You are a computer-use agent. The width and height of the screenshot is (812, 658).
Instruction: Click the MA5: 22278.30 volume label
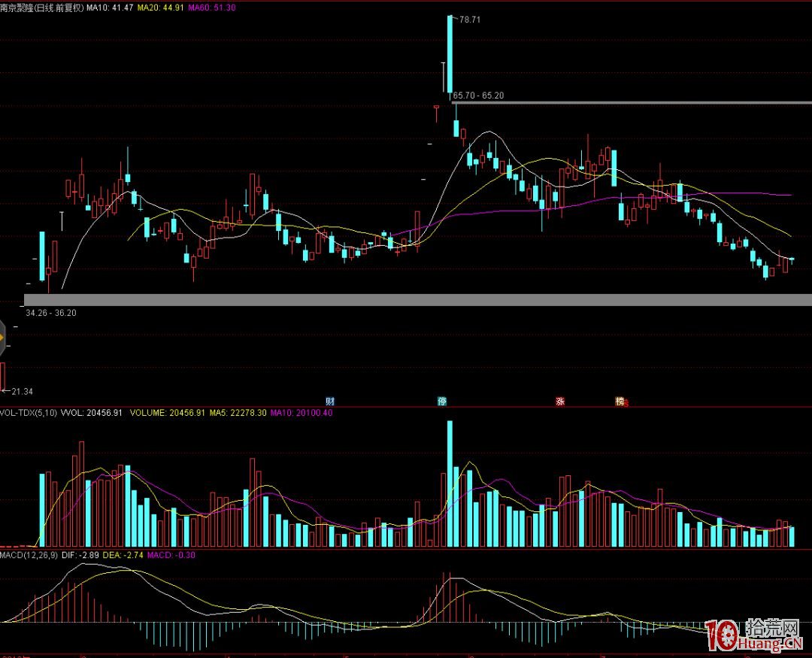coord(238,413)
